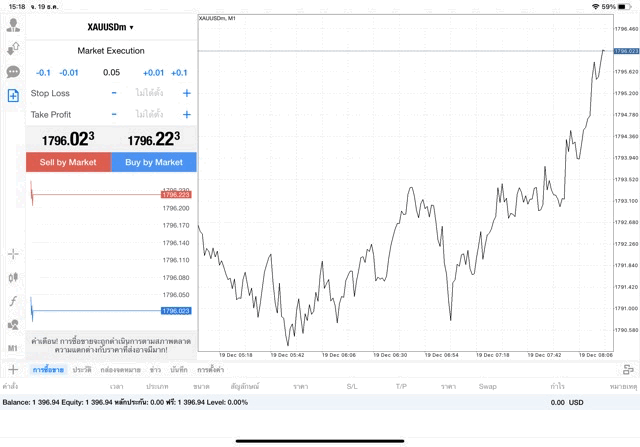
Task: Open the indicators f icon
Action: 13,301
